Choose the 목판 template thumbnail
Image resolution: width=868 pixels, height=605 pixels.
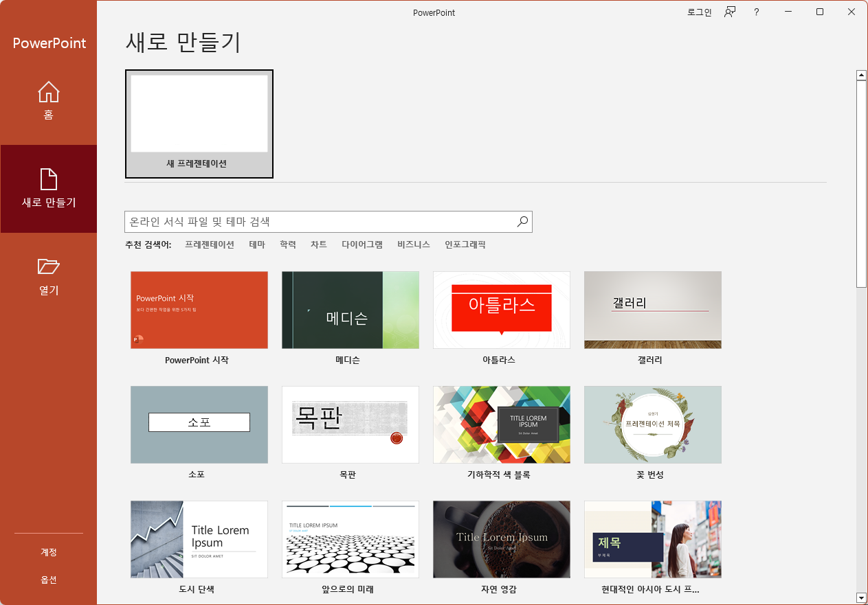click(x=350, y=424)
